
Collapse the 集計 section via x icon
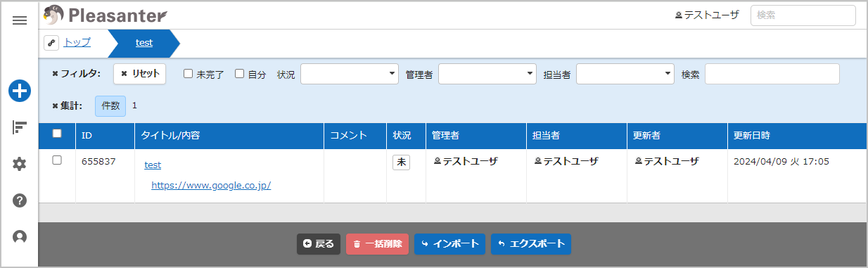click(56, 106)
